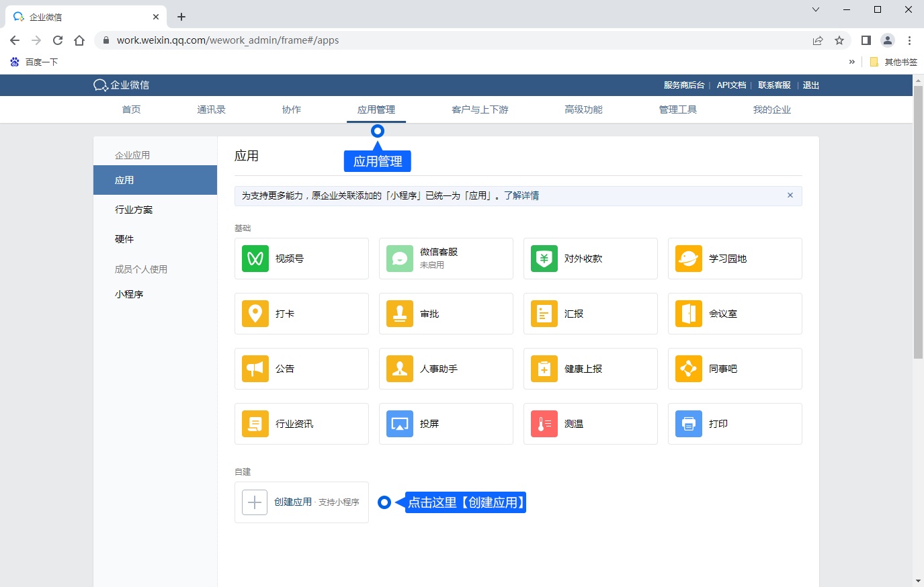Screen dimensions: 924x587
Task: Open the 打卡 location pin icon
Action: [255, 314]
